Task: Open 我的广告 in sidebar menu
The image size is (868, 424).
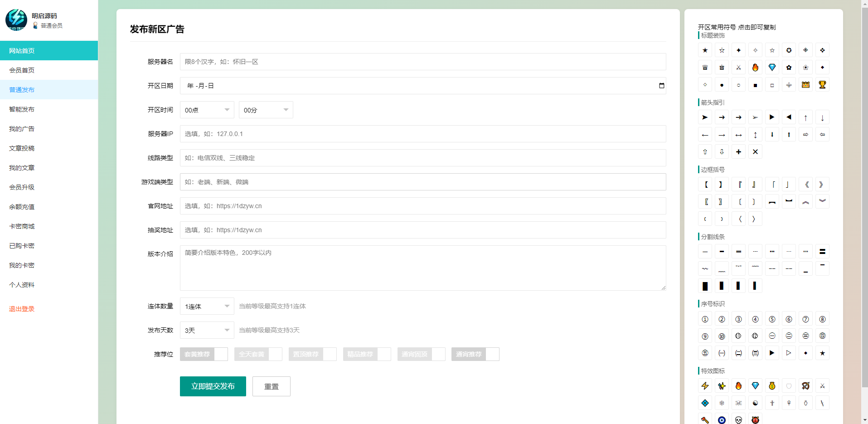Action: coord(49,129)
